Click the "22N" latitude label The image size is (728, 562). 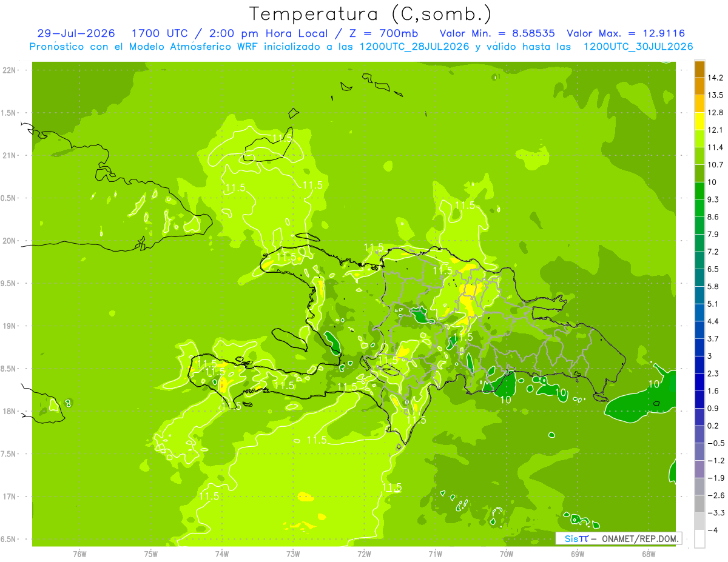(x=10, y=70)
